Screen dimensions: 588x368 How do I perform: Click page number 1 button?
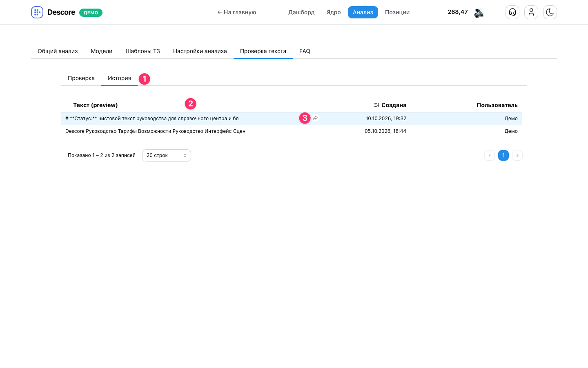click(x=503, y=155)
